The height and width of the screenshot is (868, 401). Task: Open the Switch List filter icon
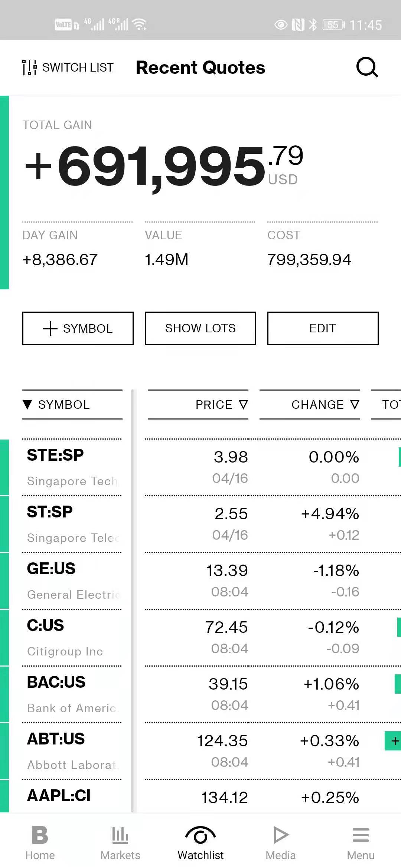29,68
